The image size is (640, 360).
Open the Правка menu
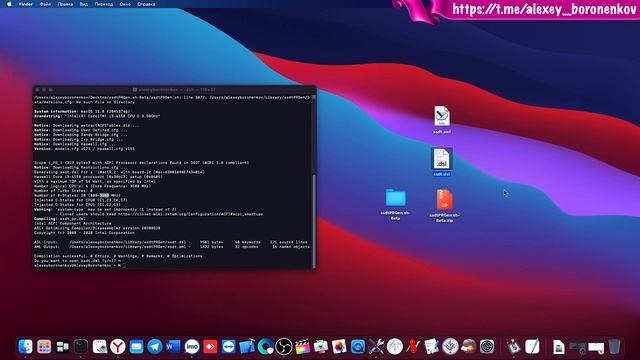point(65,4)
